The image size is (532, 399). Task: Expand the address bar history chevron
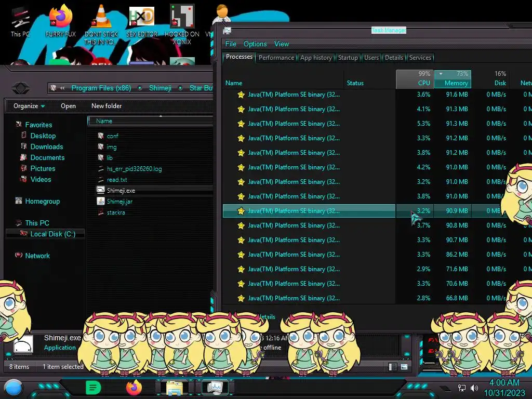[x=62, y=88]
